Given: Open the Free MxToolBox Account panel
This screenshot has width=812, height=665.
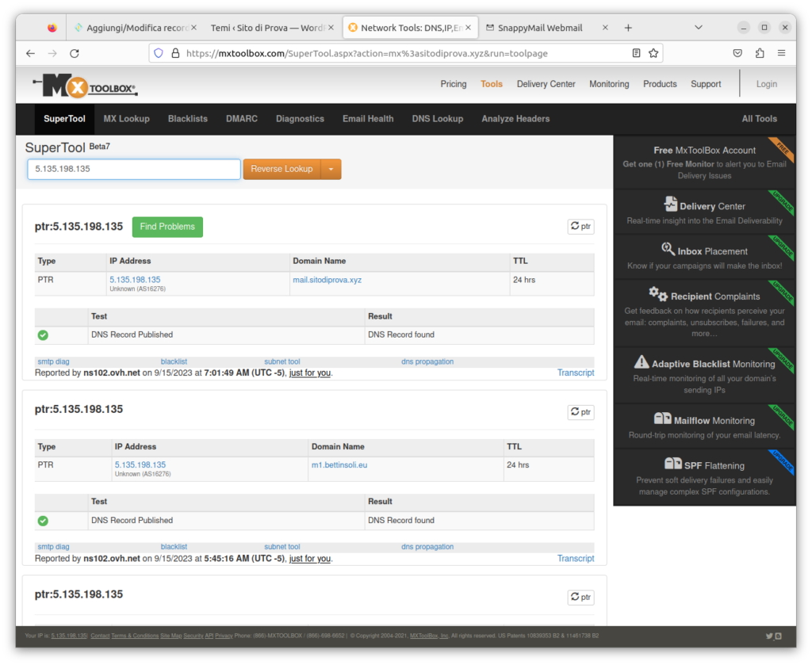Looking at the screenshot, I should pyautogui.click(x=704, y=162).
